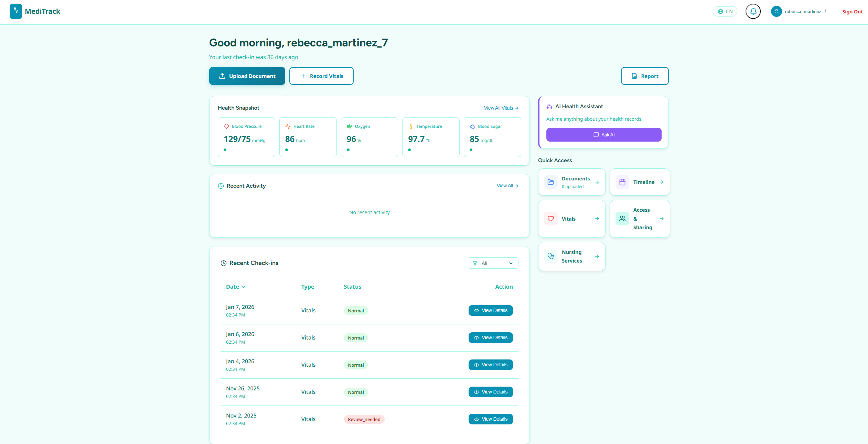Click the MediTrack logo icon
This screenshot has height=444, width=868.
(x=16, y=11)
